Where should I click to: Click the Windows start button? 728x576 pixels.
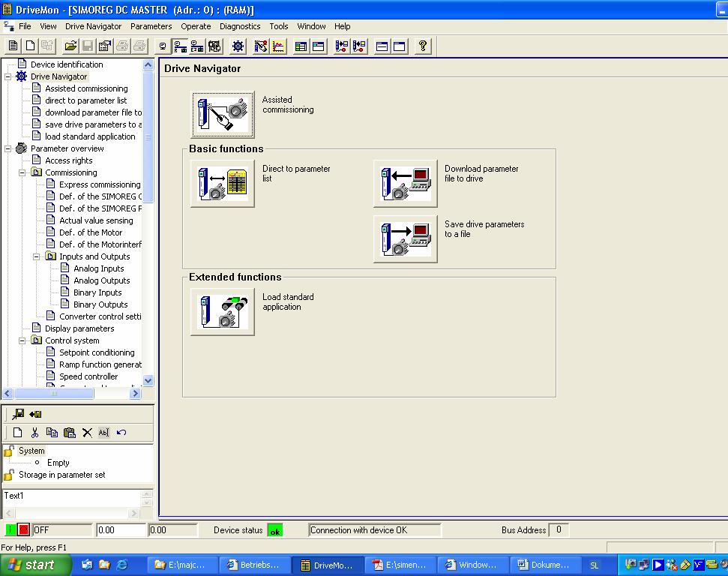coord(36,565)
